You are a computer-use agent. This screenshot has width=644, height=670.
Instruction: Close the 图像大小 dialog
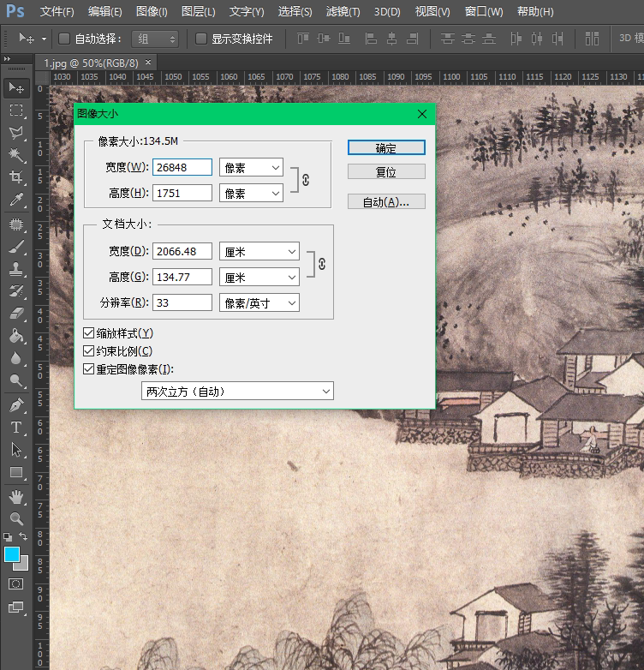[x=422, y=114]
